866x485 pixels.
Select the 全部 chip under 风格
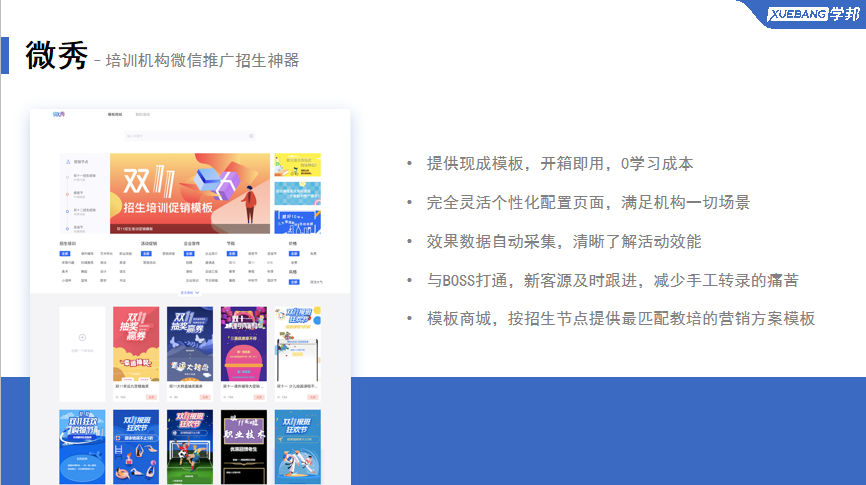[294, 281]
